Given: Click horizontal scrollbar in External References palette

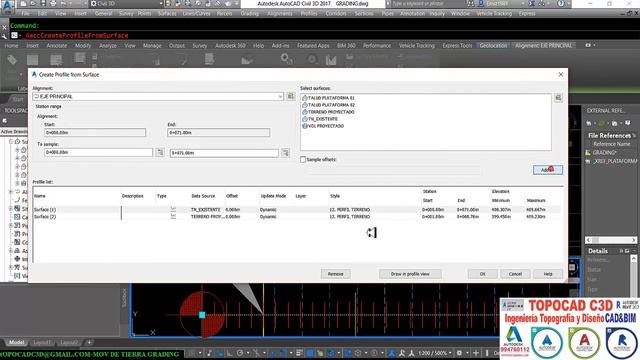Looking at the screenshot, I should [x=611, y=240].
